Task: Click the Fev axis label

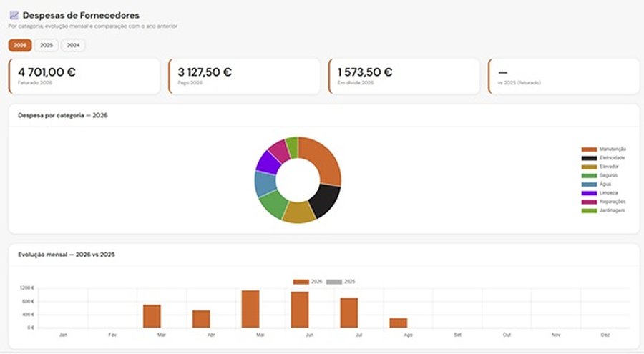Action: pyautogui.click(x=112, y=335)
